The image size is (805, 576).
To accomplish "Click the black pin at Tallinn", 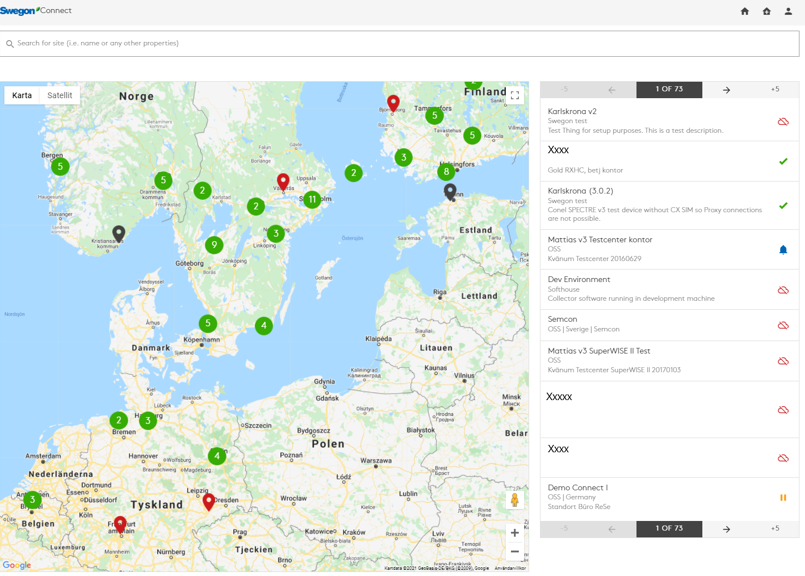I will click(x=450, y=192).
